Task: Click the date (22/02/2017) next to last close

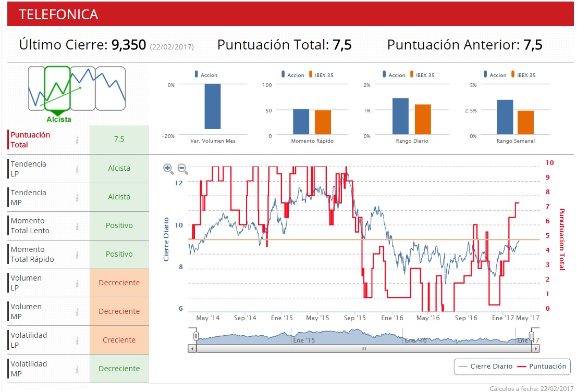Action: (x=171, y=47)
